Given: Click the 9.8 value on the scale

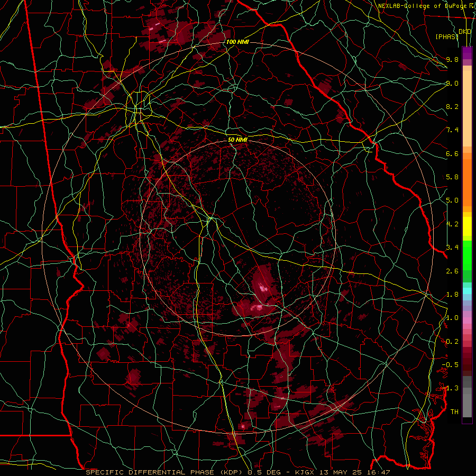Looking at the screenshot, I should pyautogui.click(x=452, y=59).
